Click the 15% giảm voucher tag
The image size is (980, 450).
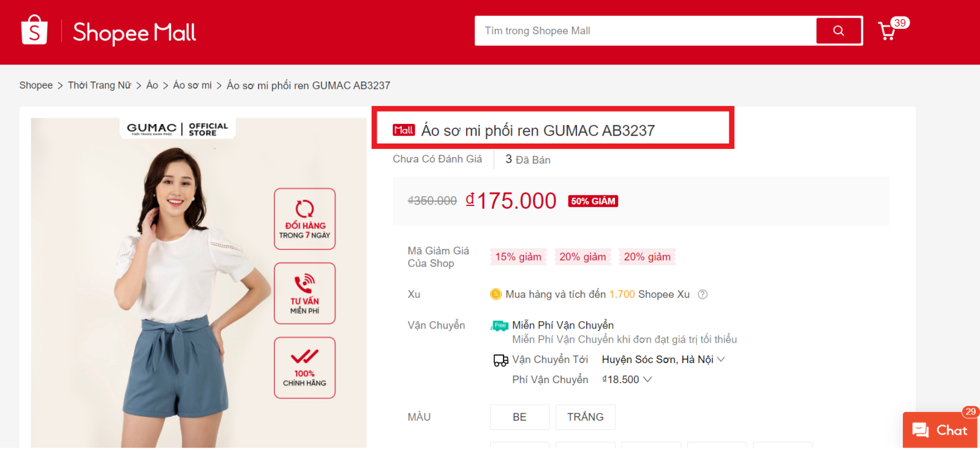coord(518,257)
